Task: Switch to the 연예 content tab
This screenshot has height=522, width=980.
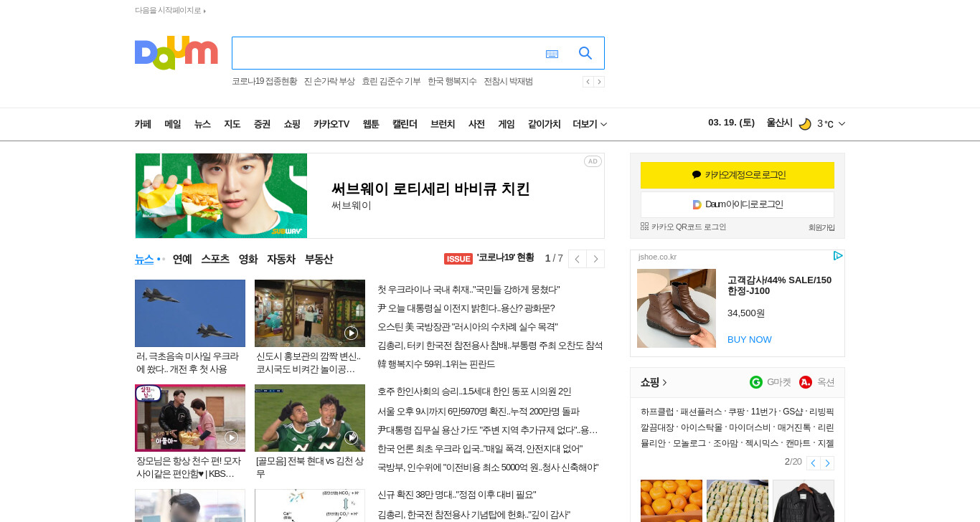Action: 182,259
